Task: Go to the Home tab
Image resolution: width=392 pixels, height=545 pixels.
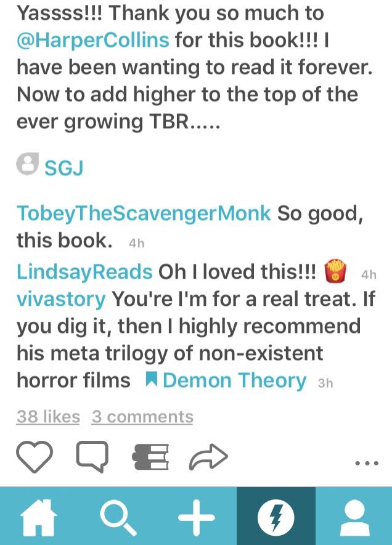Action: 39,517
